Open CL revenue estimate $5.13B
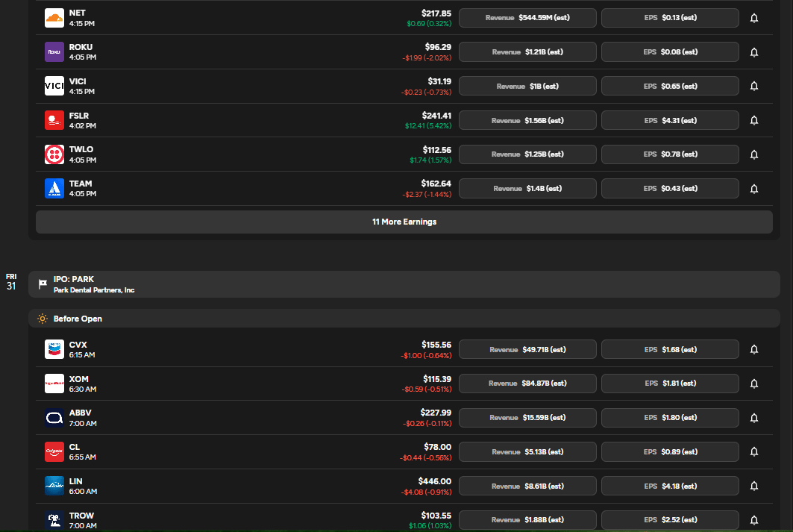 click(527, 452)
